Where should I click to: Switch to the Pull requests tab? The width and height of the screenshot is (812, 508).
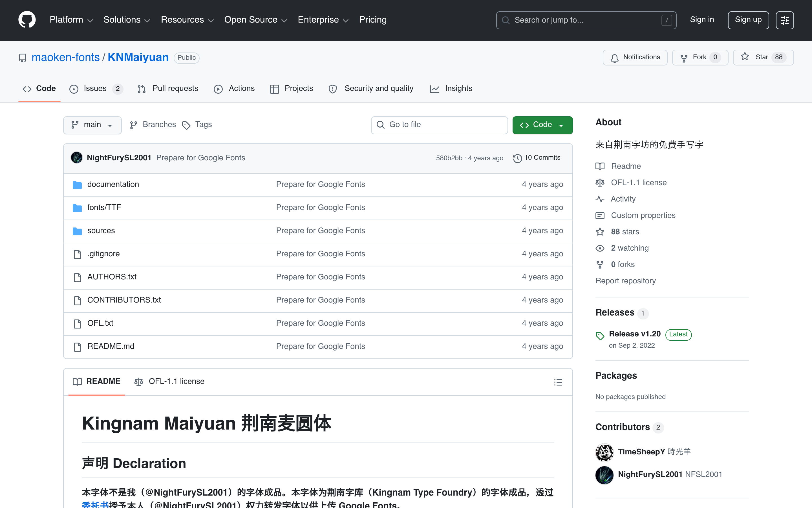[x=168, y=89]
